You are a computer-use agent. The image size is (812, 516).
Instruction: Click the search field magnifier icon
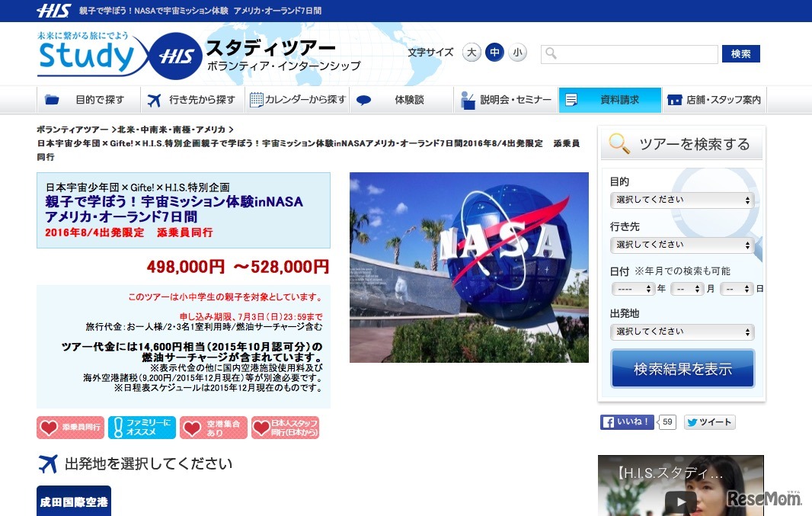point(551,53)
